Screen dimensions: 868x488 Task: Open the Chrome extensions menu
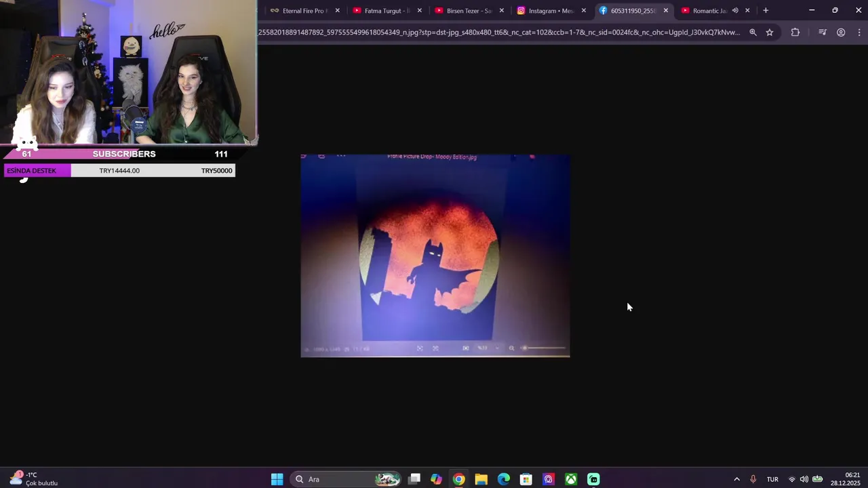tap(795, 32)
